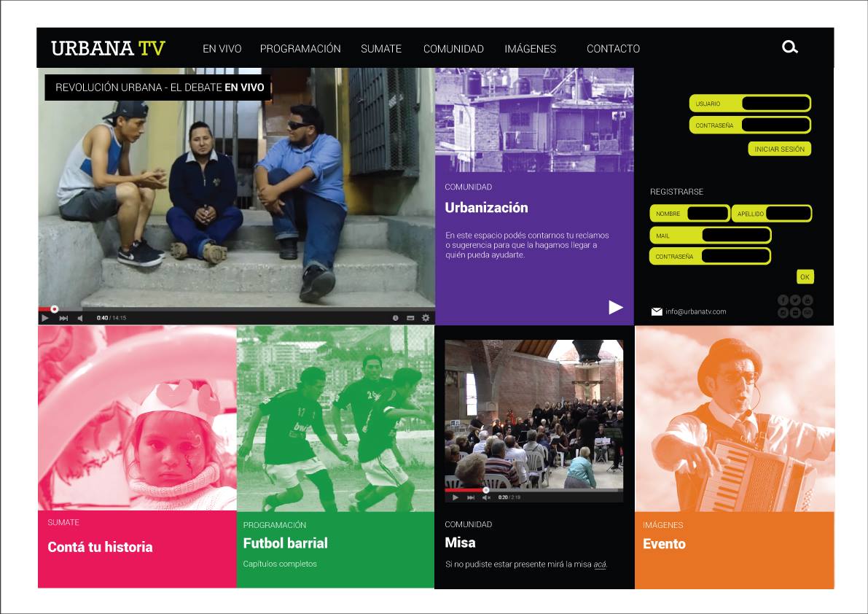Open the EN VIVO menu item
The image size is (868, 614).
[222, 49]
